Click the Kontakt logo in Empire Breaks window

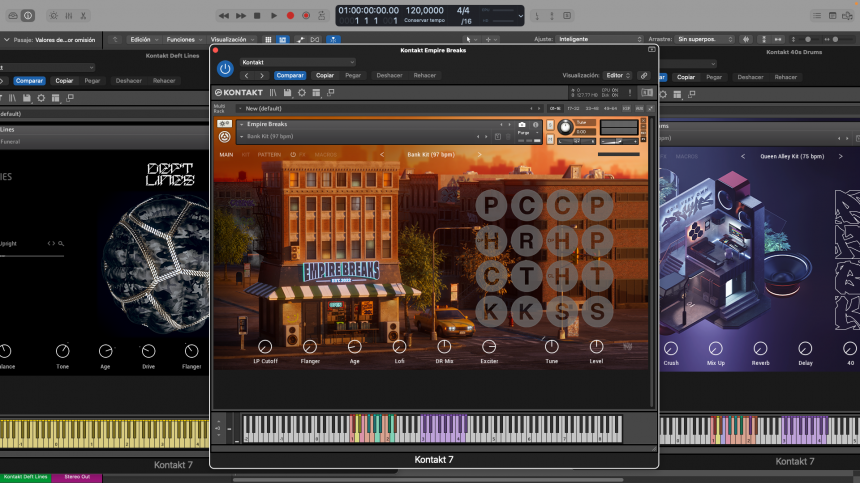[239, 93]
